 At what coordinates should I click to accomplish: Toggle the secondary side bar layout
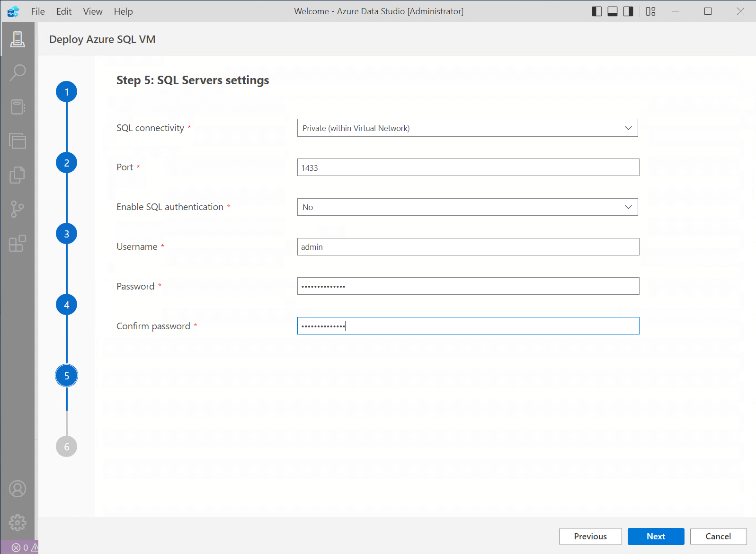point(628,11)
